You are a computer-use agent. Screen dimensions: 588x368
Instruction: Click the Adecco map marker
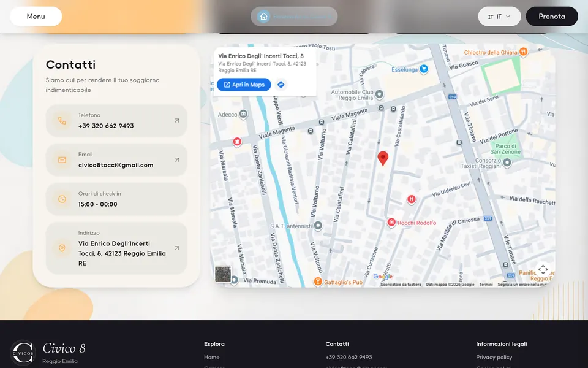coord(243,113)
